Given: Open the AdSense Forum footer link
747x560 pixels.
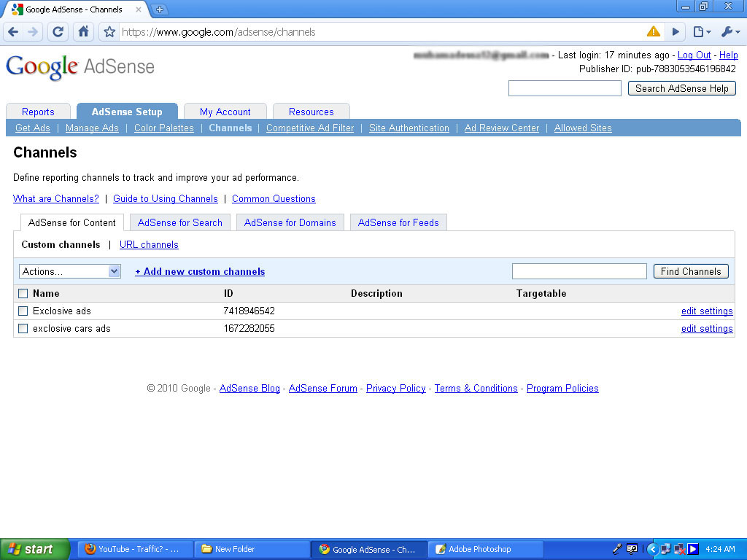Looking at the screenshot, I should 323,388.
